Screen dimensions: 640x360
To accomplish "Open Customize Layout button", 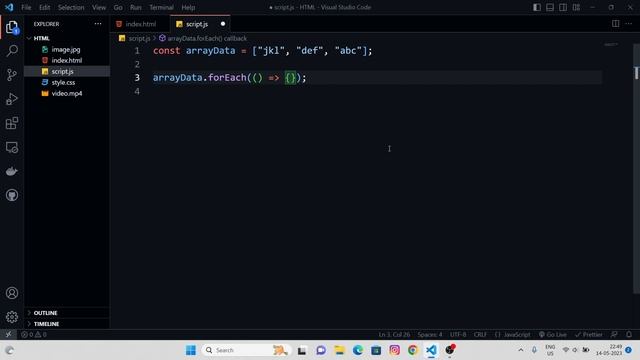I will pyautogui.click(x=576, y=7).
